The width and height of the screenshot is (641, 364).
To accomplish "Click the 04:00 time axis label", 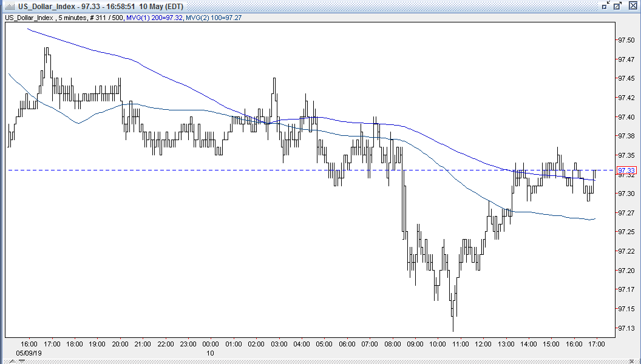I will coord(301,344).
